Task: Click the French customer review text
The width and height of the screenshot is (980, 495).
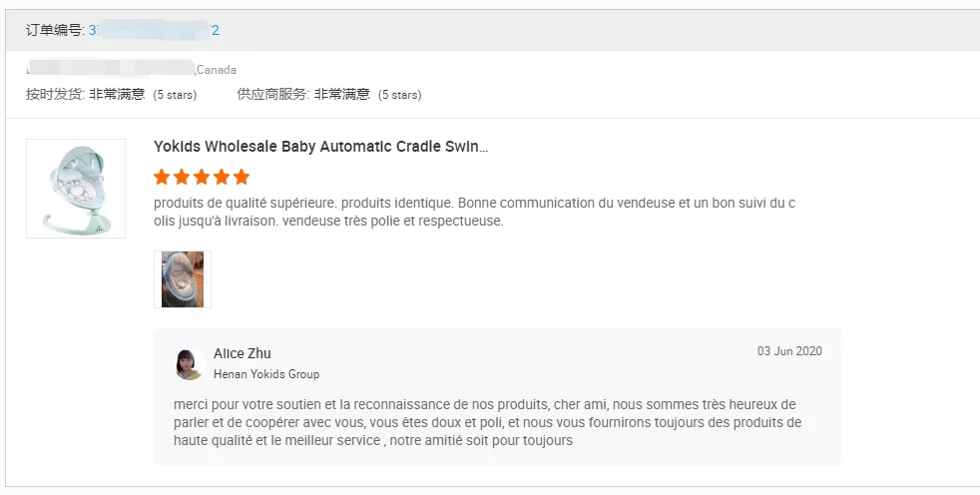Action: [474, 212]
